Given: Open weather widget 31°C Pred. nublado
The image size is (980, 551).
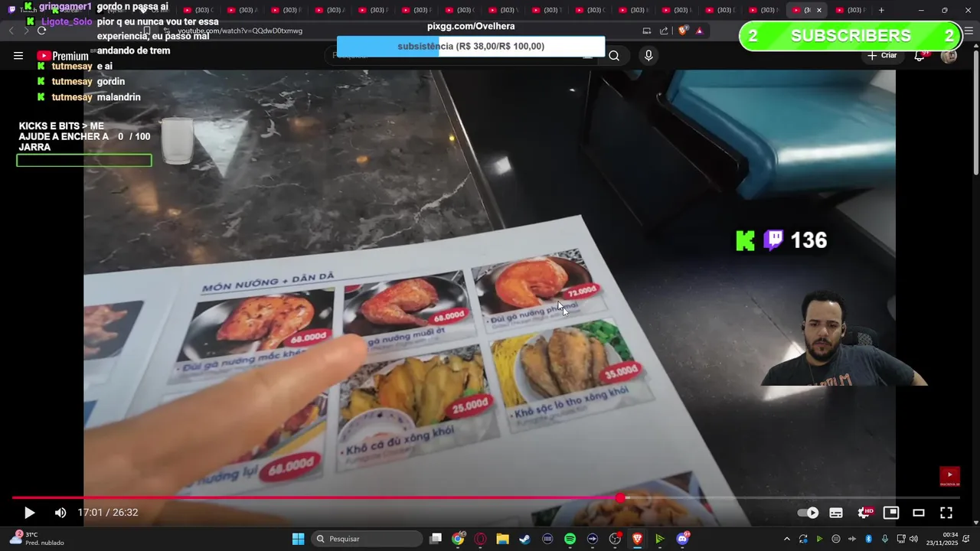Looking at the screenshot, I should [x=38, y=539].
